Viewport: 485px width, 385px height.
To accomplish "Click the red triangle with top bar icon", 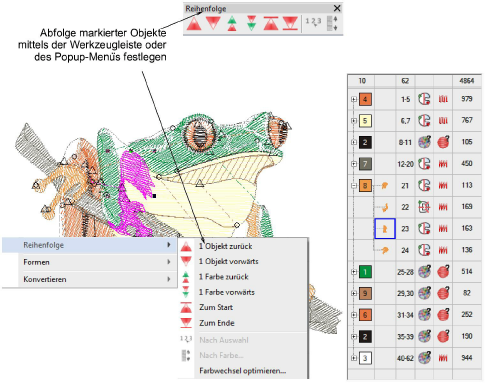I will 271,24.
